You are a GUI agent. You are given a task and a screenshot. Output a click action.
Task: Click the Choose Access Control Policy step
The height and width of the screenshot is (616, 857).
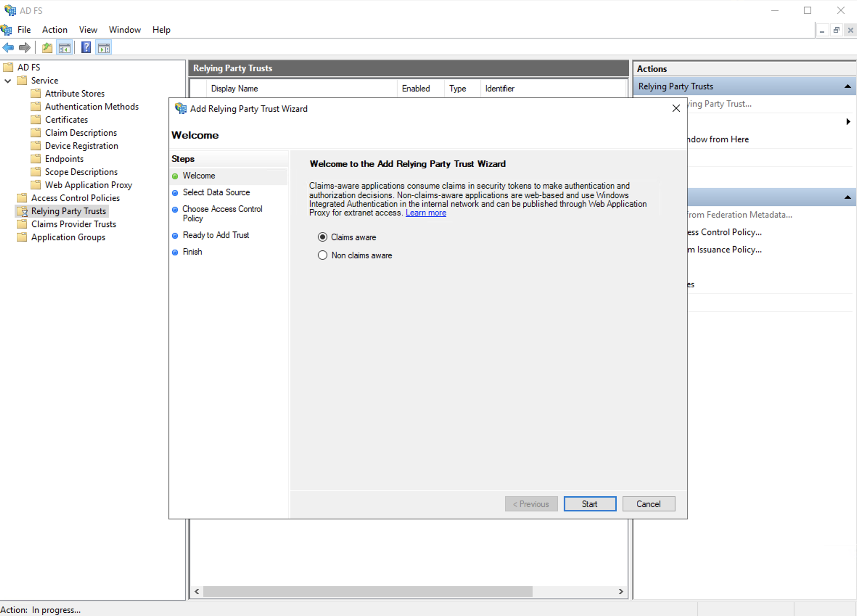(x=222, y=214)
